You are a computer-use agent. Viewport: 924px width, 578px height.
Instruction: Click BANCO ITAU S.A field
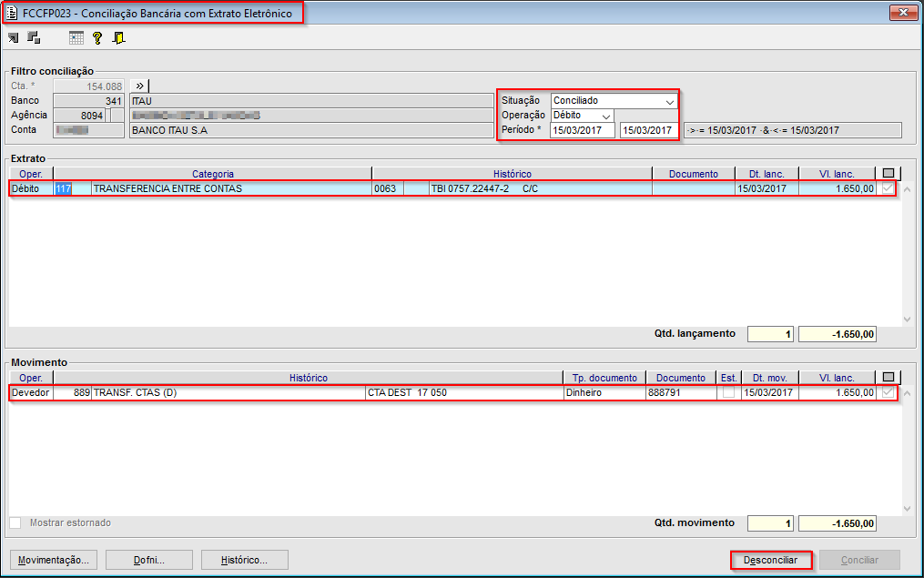311,130
